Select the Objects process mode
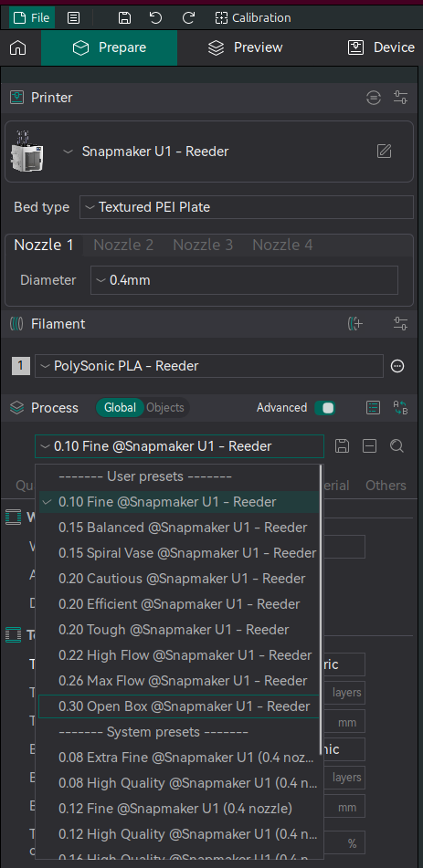The width and height of the screenshot is (423, 868). (x=165, y=408)
